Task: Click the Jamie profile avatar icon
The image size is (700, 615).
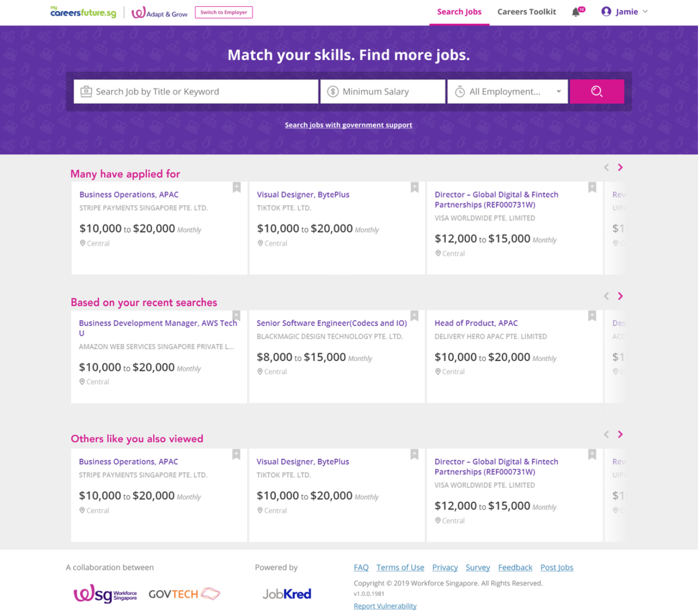Action: 607,12
